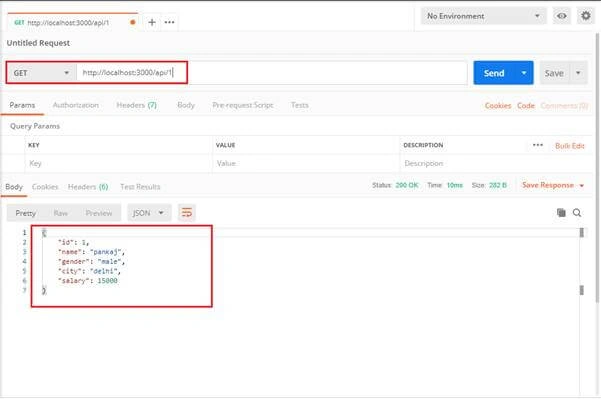Open the request Body tab
601x399 pixels.
pyautogui.click(x=186, y=105)
